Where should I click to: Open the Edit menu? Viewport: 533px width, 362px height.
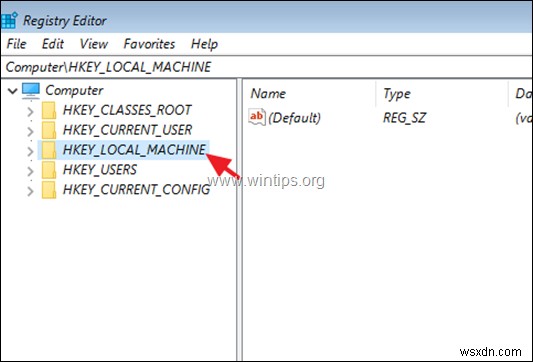pyautogui.click(x=53, y=44)
